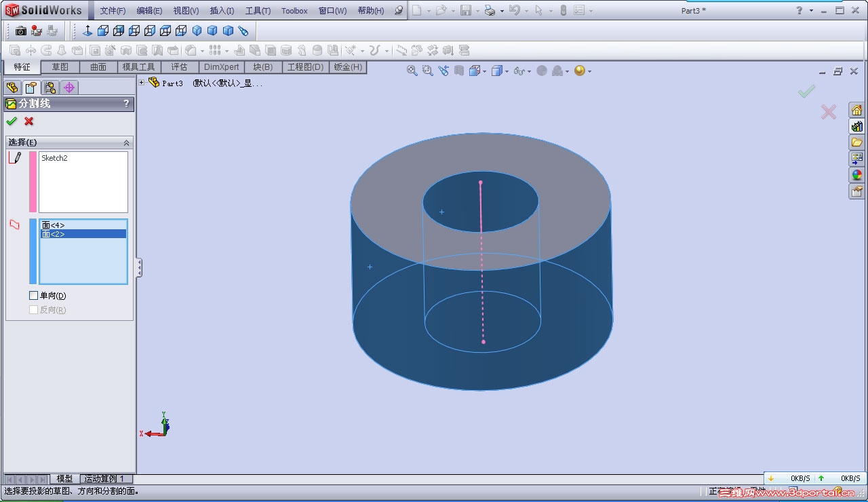The width and height of the screenshot is (868, 502).
Task: Switch to the 草图 tab
Action: tap(60, 67)
